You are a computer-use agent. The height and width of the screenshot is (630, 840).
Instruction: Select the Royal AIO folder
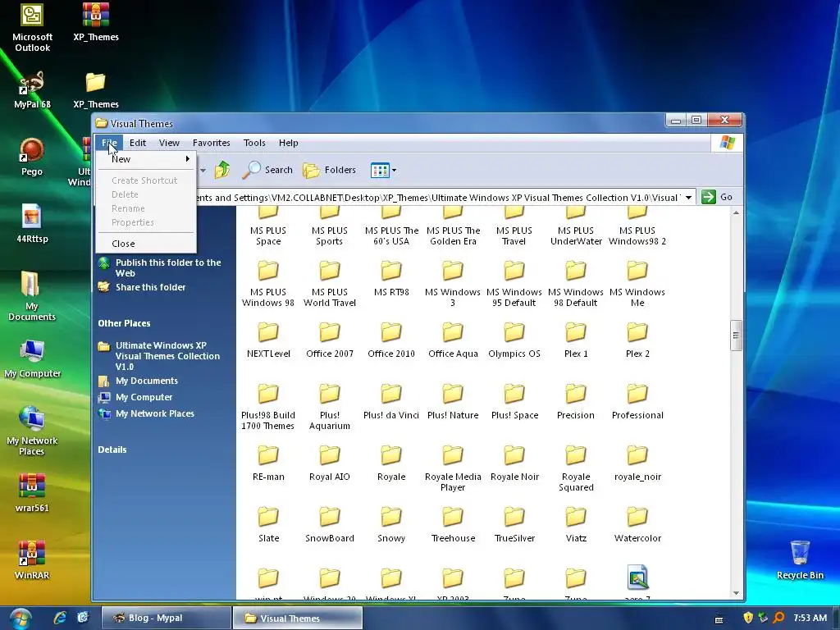(330, 464)
